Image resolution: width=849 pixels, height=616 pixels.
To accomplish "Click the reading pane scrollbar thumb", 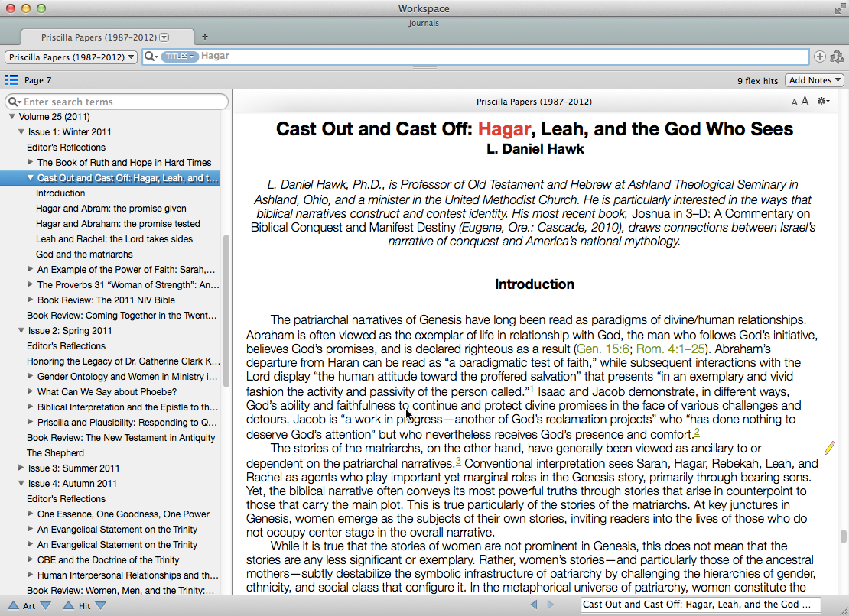I will point(843,536).
